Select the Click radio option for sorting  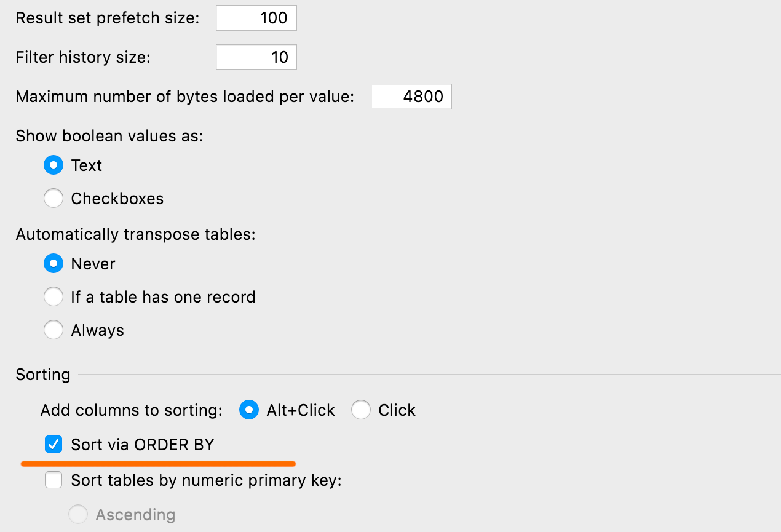361,410
